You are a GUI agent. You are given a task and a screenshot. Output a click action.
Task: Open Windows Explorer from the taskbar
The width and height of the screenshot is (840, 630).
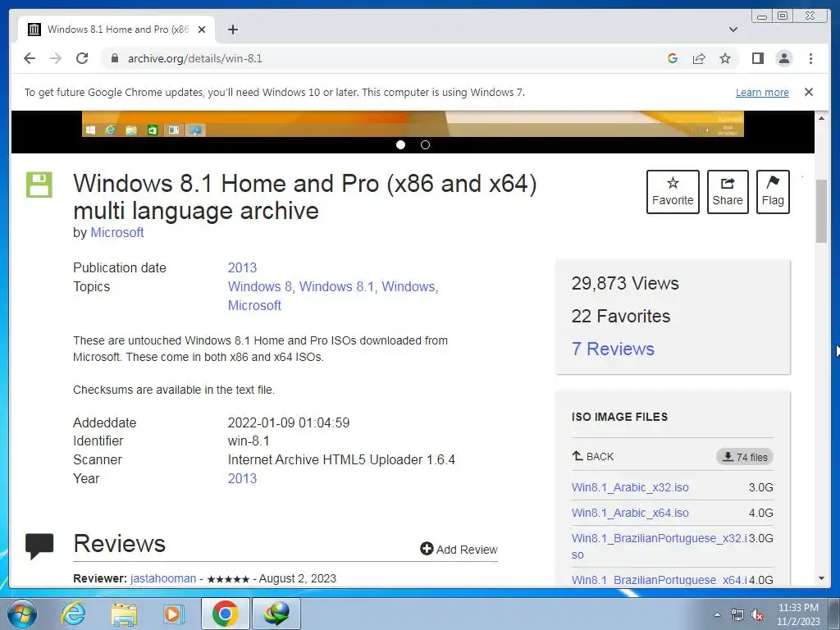(x=124, y=614)
